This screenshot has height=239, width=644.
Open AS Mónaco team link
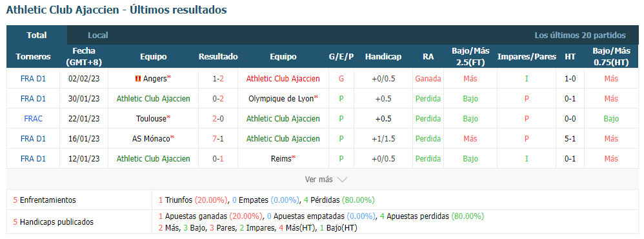(x=153, y=139)
